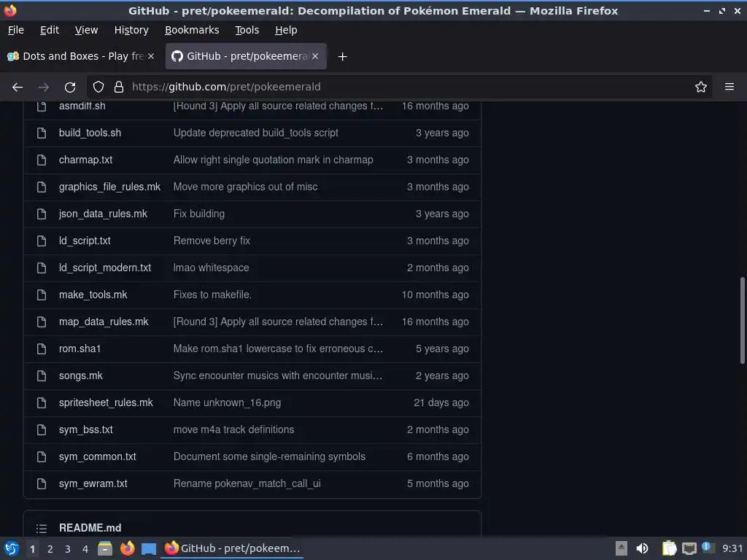The image size is (747, 560).
Task: Open charmap.txt file link
Action: tap(86, 160)
